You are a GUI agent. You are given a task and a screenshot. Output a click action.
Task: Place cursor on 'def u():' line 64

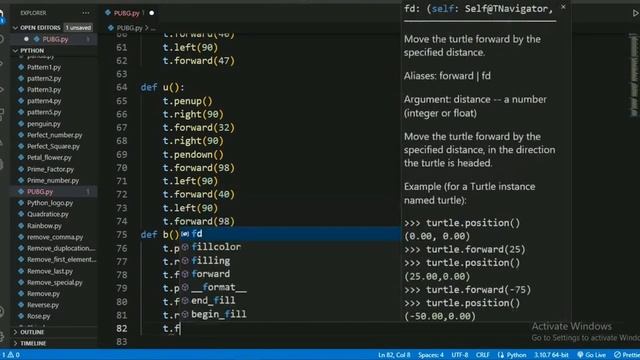coord(162,87)
